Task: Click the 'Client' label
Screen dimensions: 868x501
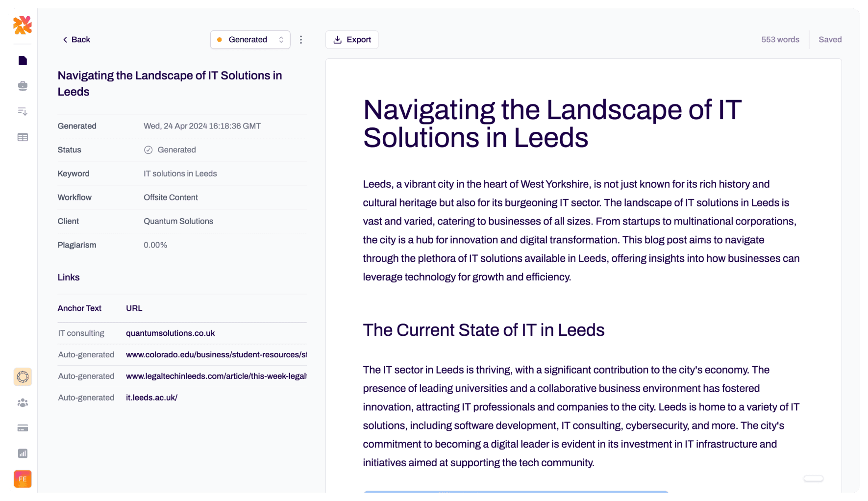Action: 68,221
